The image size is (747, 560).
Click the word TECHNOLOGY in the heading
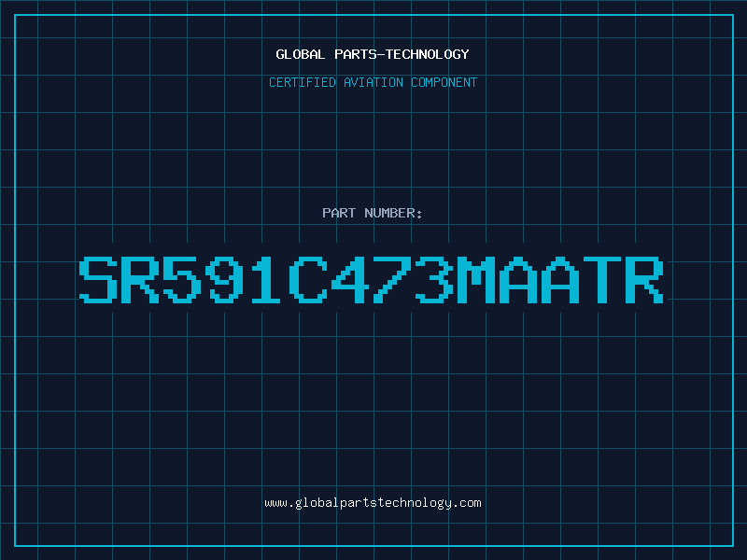tap(428, 54)
